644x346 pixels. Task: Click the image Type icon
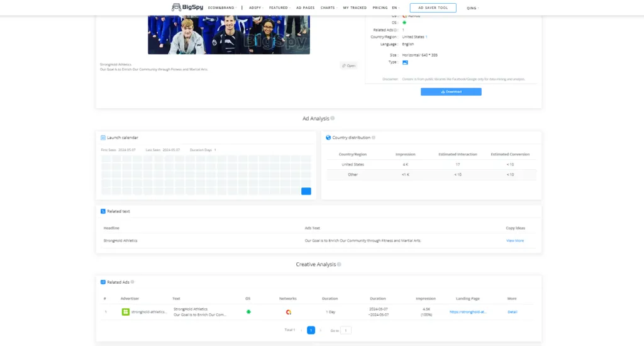405,62
